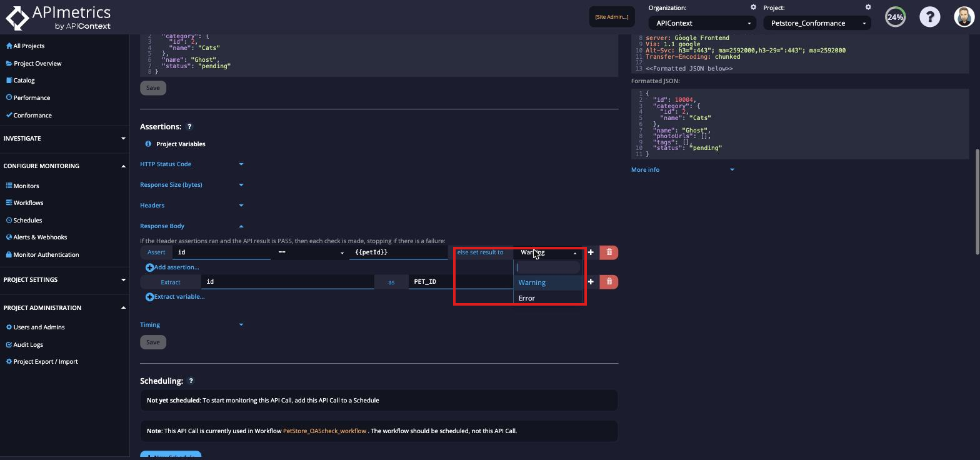Click plus icon on Assert row

(591, 252)
